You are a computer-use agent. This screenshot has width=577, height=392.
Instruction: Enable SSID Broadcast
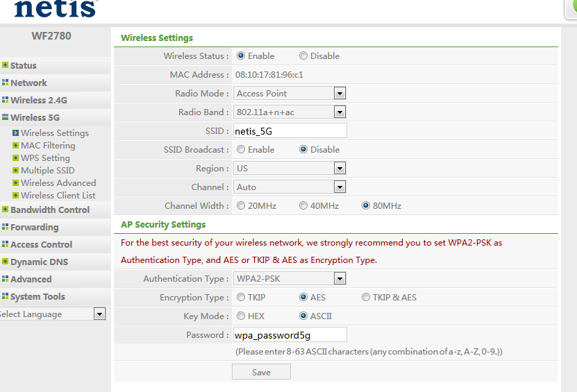pos(241,149)
